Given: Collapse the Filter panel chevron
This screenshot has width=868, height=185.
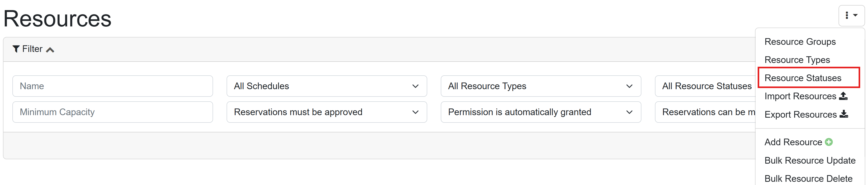Looking at the screenshot, I should click(x=50, y=50).
